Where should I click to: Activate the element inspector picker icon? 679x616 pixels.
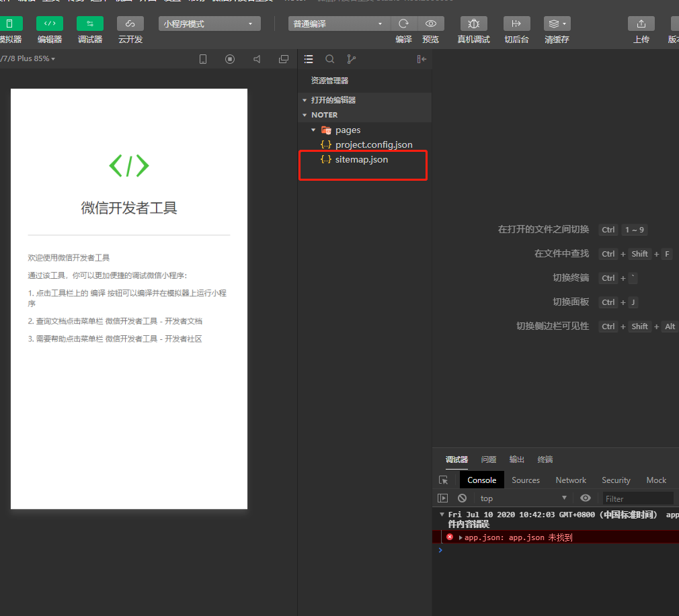pyautogui.click(x=444, y=480)
